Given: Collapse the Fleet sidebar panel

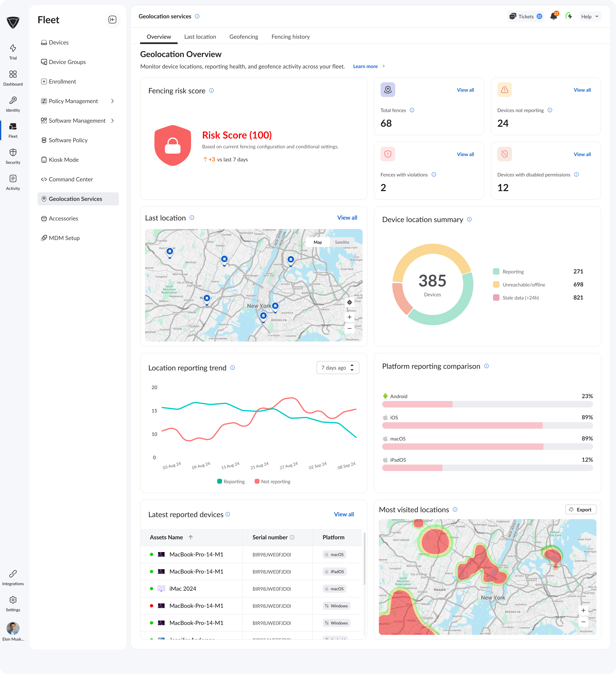Looking at the screenshot, I should (x=112, y=20).
